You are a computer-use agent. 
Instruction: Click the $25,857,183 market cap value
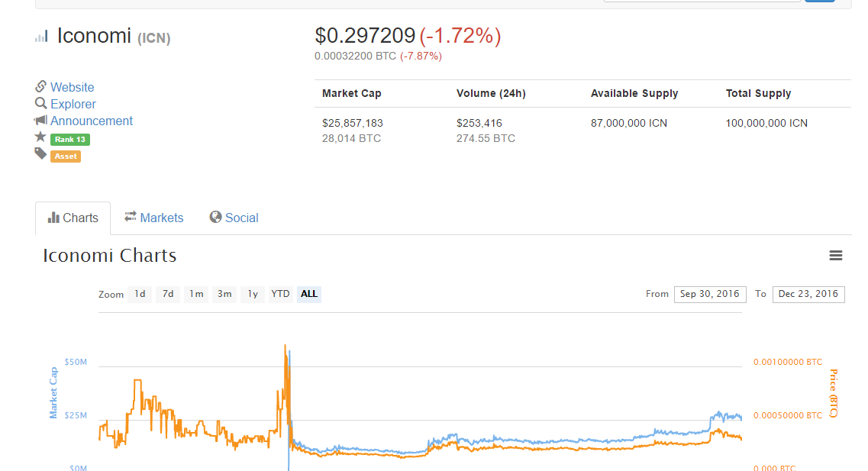(353, 123)
